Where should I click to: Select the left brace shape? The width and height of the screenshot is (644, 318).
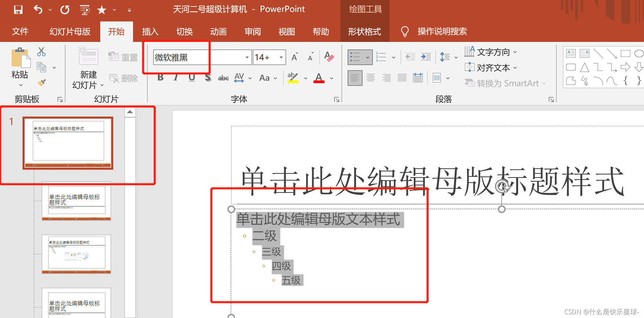click(626, 81)
